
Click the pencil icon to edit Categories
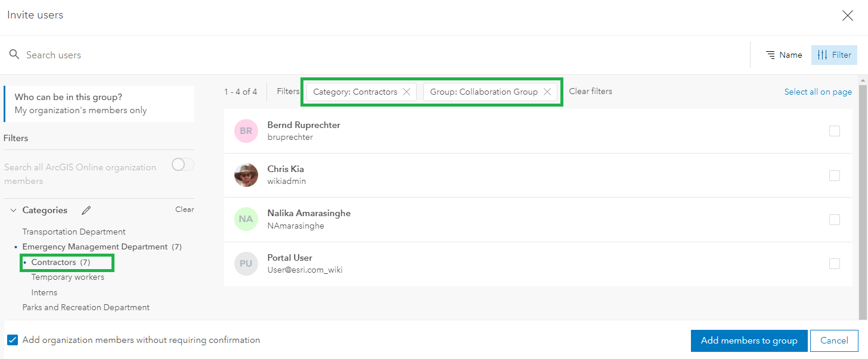[x=86, y=210]
